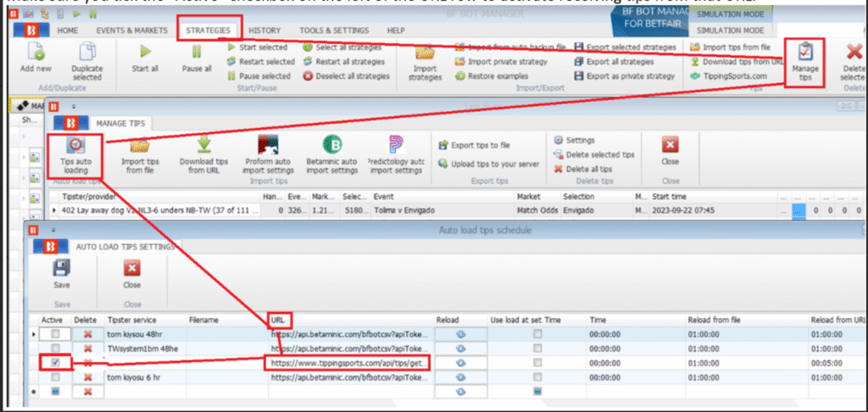Open the HISTORY tab
Viewport: 868px width, 412px height.
pos(264,31)
